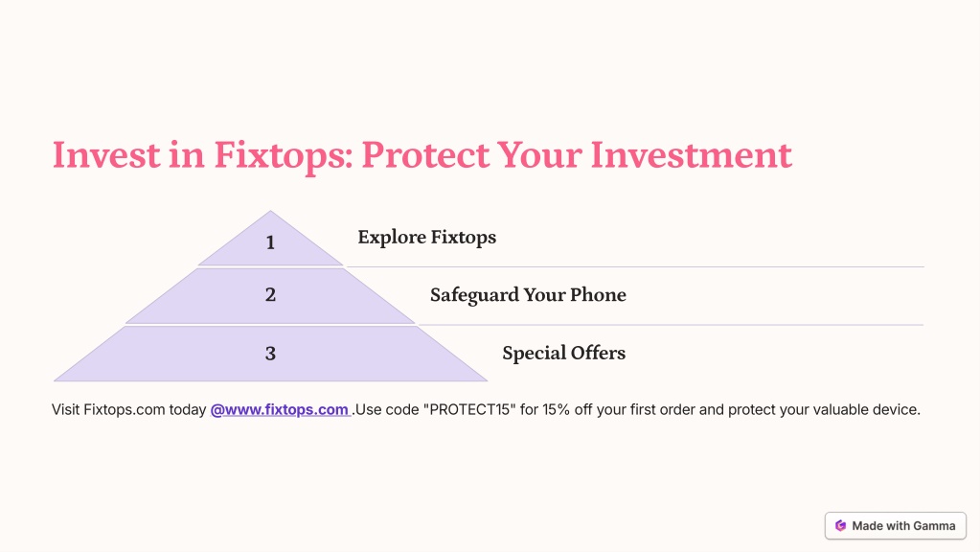This screenshot has height=552, width=980.
Task: Click the Explore Fixtops label
Action: coord(427,238)
